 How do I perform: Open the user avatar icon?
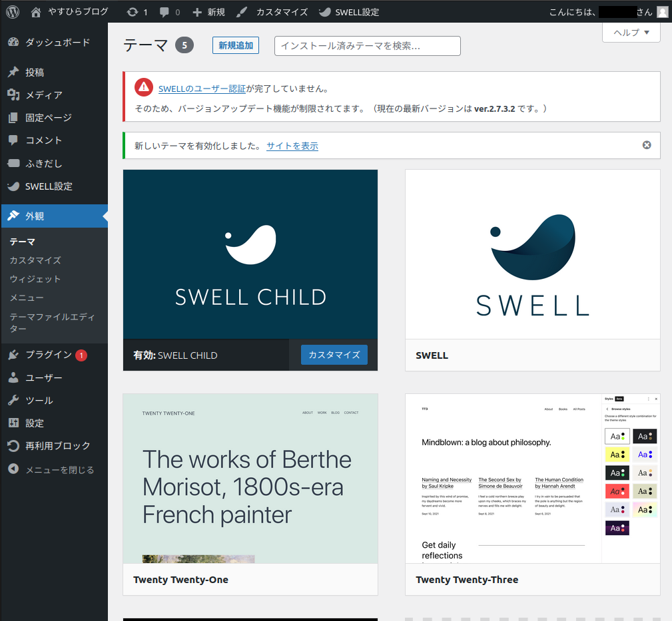click(663, 12)
